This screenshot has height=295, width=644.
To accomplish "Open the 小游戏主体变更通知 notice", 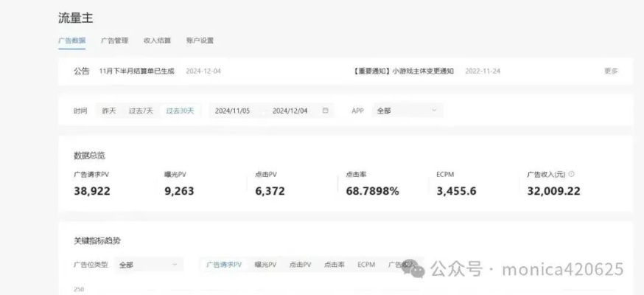I will 402,71.
